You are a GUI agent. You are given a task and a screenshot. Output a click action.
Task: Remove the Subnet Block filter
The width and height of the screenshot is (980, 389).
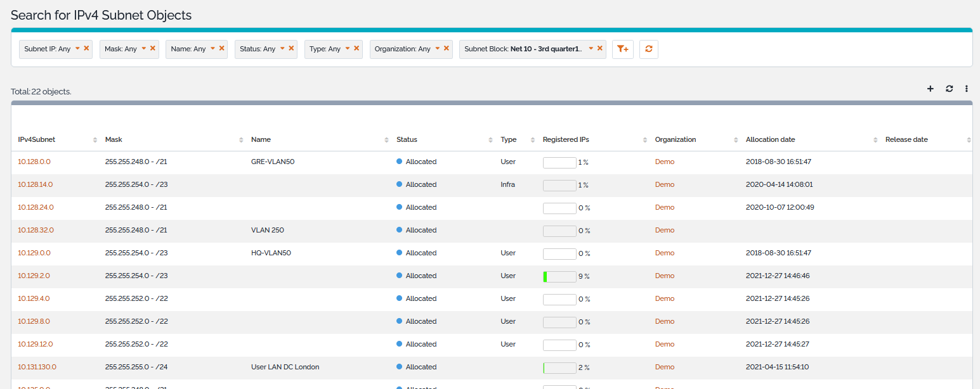[x=599, y=48]
